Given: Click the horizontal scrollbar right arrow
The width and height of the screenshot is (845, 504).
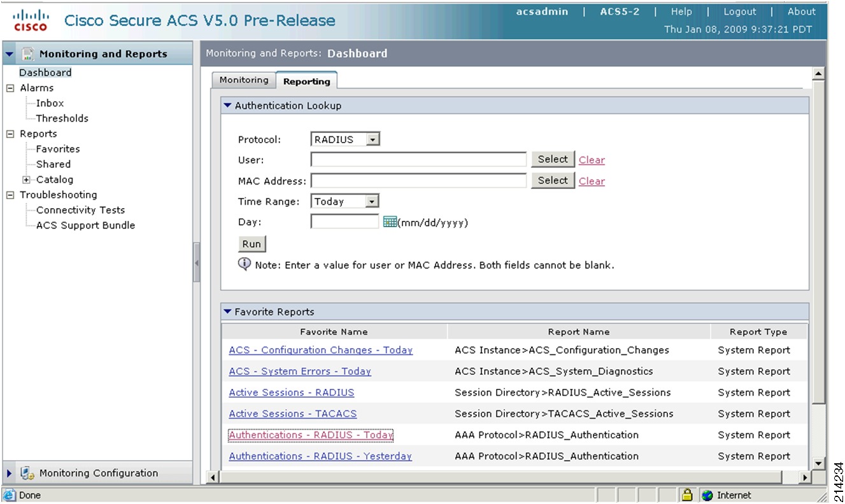Looking at the screenshot, I should [806, 477].
